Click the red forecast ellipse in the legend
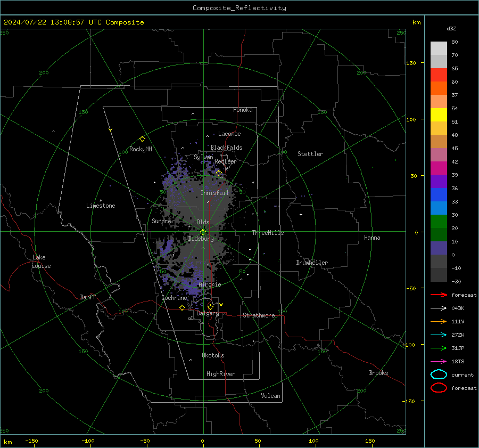The height and width of the screenshot is (448, 479). (439, 388)
